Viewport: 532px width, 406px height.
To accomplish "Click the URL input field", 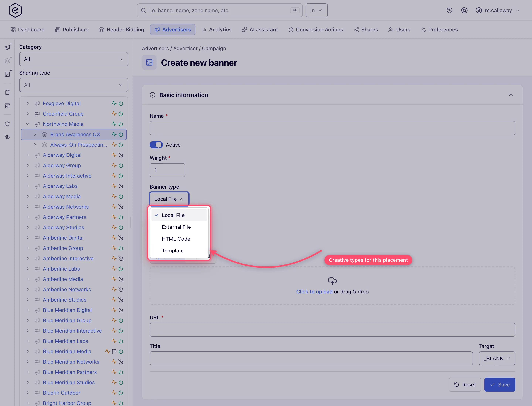I will 332,330.
